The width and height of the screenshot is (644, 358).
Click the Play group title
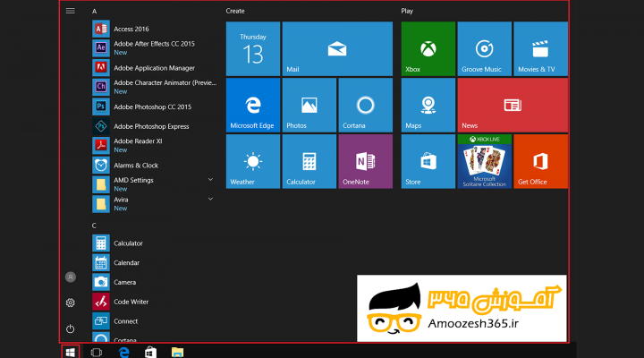[407, 11]
